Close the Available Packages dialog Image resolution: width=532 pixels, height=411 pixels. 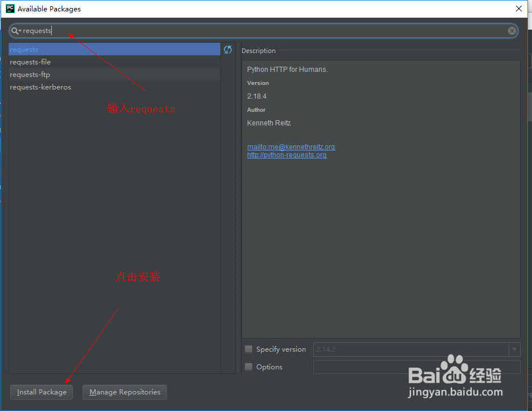[x=519, y=9]
